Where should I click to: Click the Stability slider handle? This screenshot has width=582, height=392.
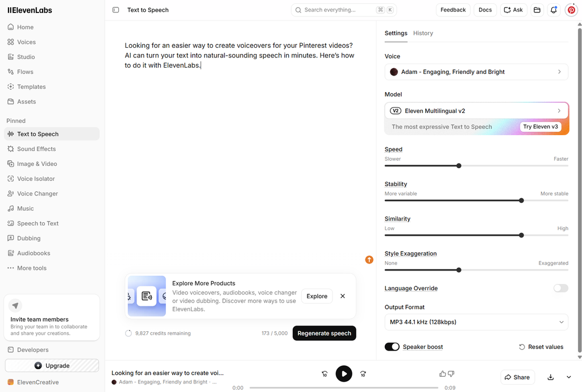pos(521,201)
